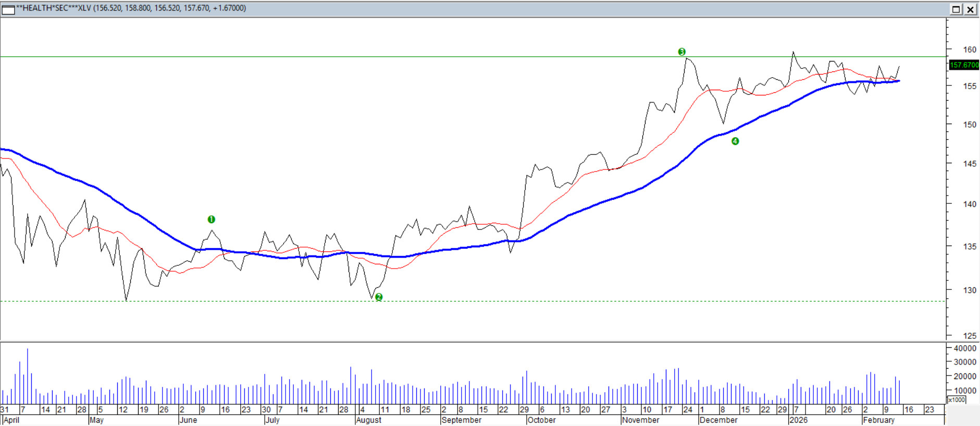Click the 40000 volume axis label
The height and width of the screenshot is (426, 980).
point(965,348)
